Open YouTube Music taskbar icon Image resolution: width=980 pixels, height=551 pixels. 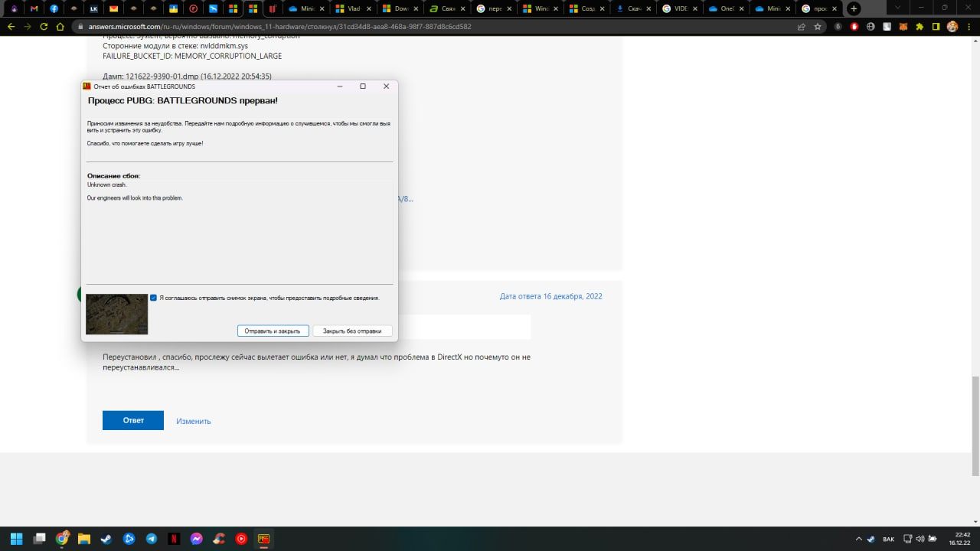(241, 539)
